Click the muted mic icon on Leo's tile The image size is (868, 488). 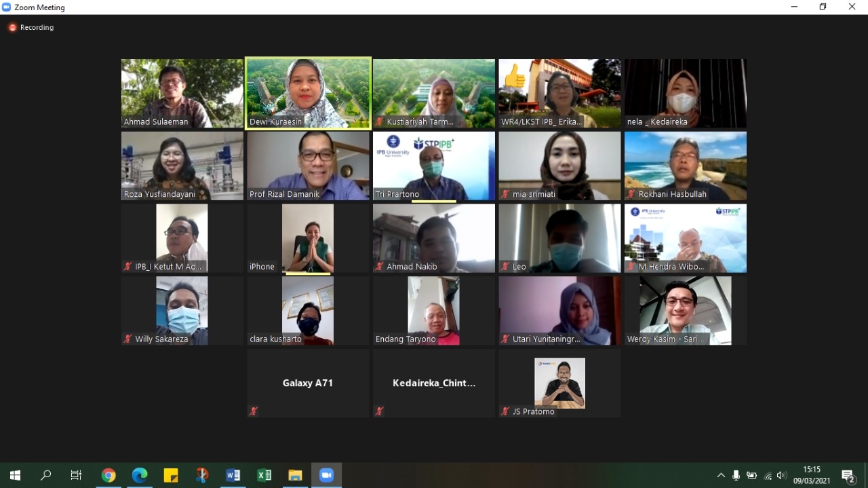[x=505, y=267]
